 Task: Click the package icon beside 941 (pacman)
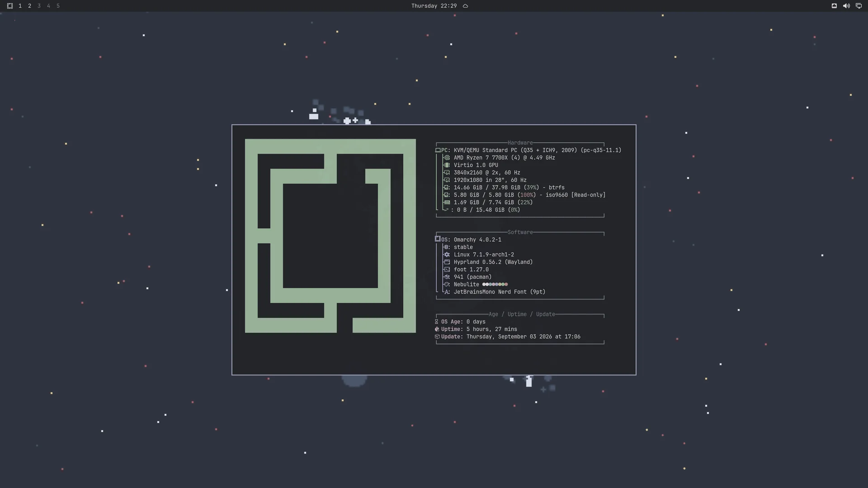pyautogui.click(x=447, y=277)
